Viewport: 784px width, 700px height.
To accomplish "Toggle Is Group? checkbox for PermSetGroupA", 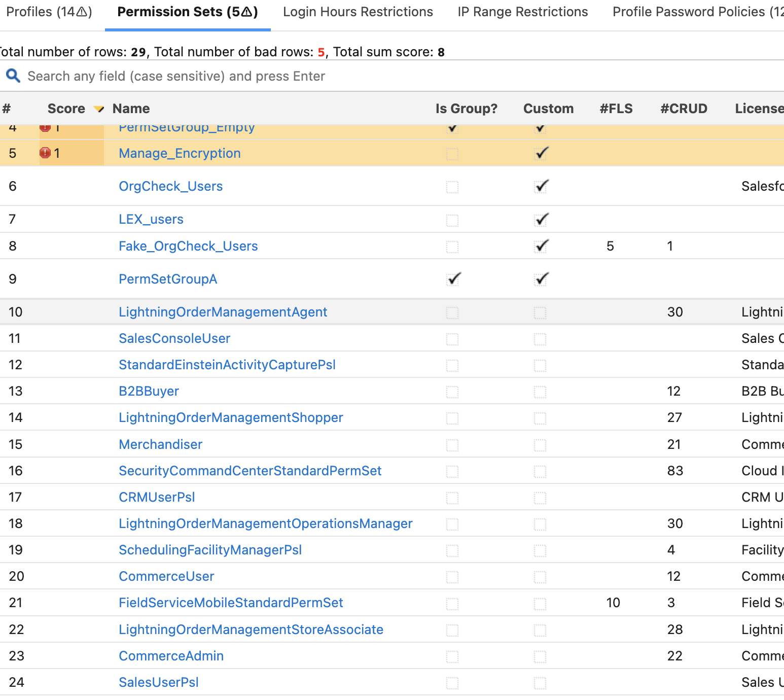I will (453, 278).
